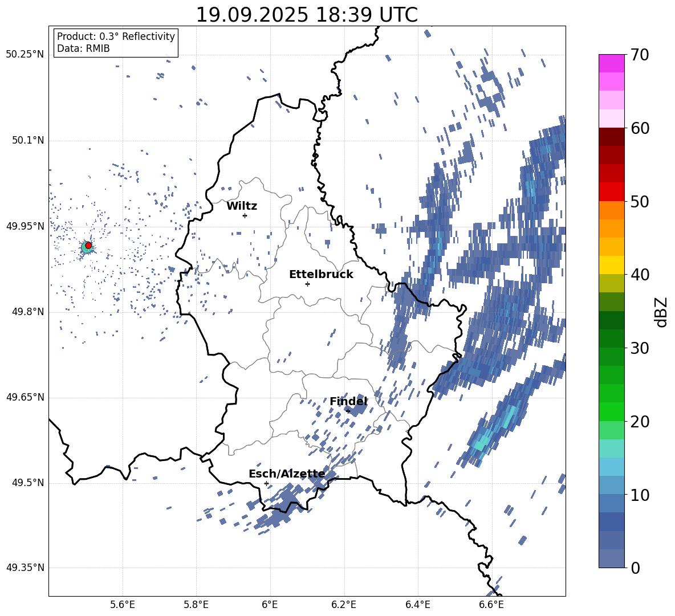This screenshot has height=616, width=675.
Task: Click the 49.8°N latitude label
Action: pos(28,312)
